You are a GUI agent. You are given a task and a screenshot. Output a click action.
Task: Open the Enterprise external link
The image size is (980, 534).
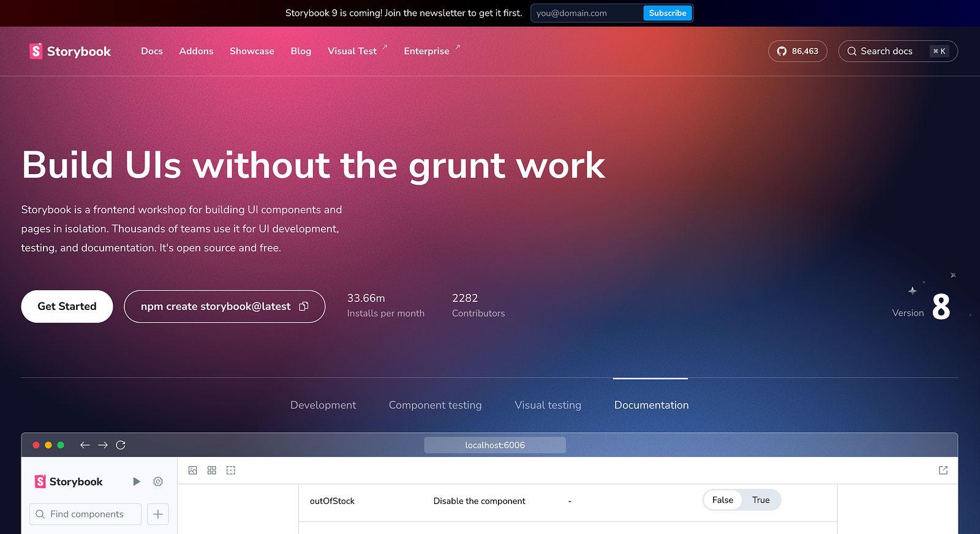tap(432, 51)
